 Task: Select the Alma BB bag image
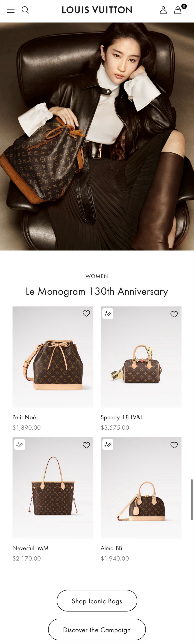coord(141,488)
